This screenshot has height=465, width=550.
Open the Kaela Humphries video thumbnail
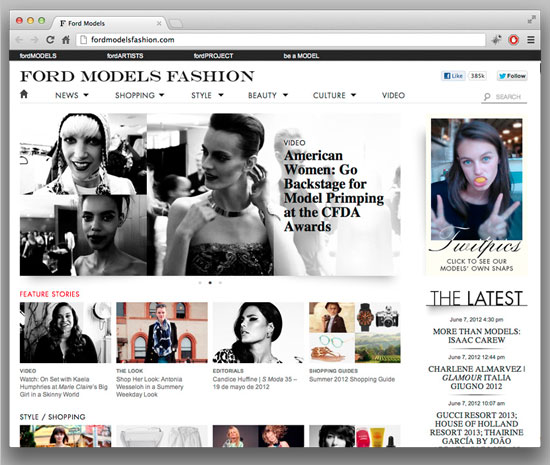click(65, 332)
